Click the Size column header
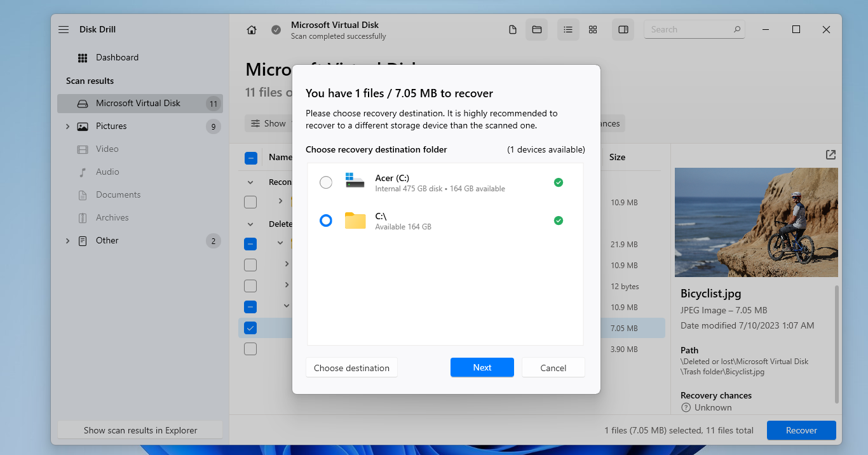 (617, 157)
